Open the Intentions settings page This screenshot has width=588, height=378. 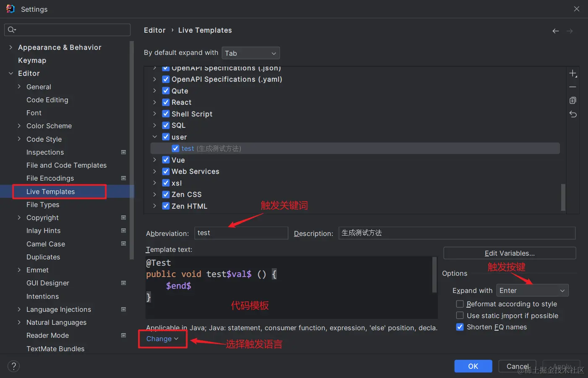coord(43,296)
